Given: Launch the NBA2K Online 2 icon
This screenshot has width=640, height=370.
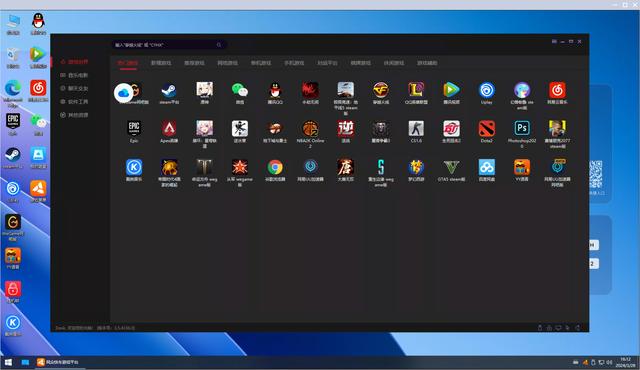Looking at the screenshot, I should (310, 129).
